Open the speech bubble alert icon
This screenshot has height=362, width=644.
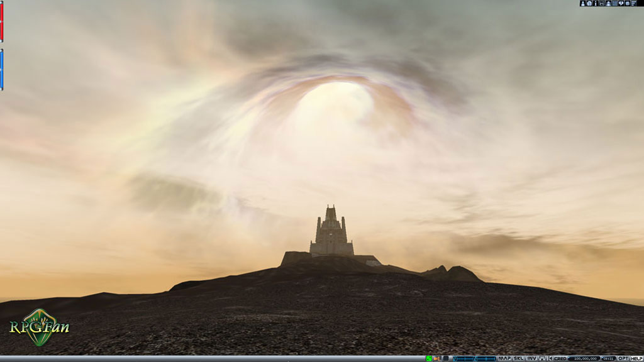[x=621, y=3]
